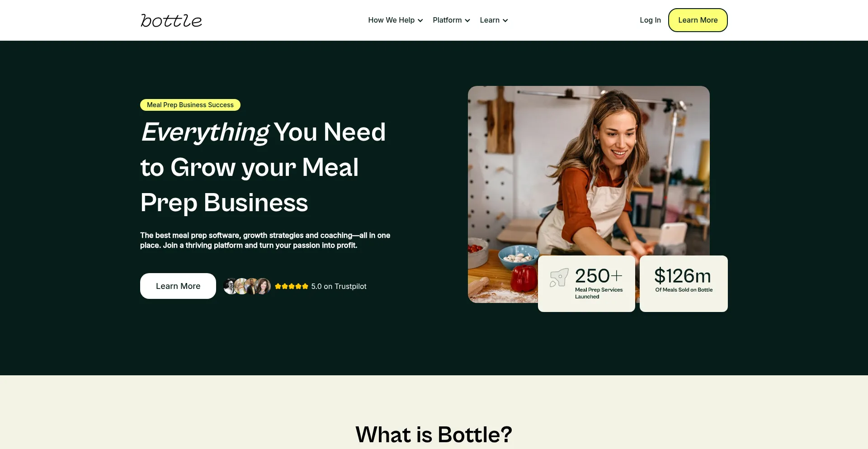The height and width of the screenshot is (449, 868).
Task: Open the 5.0 on Trustpilot text link
Action: (339, 286)
